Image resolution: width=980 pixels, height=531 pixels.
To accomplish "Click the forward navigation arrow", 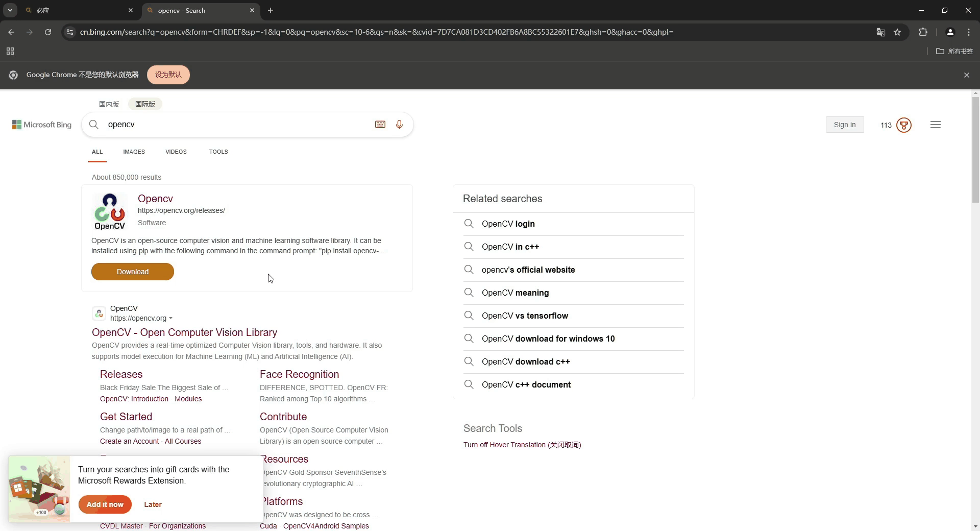I will coord(30,32).
